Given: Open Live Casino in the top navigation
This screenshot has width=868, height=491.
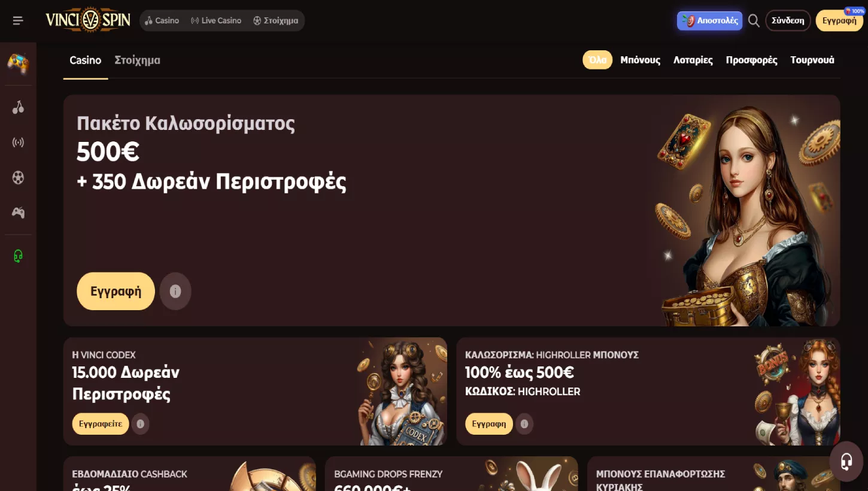Looking at the screenshot, I should click(216, 20).
